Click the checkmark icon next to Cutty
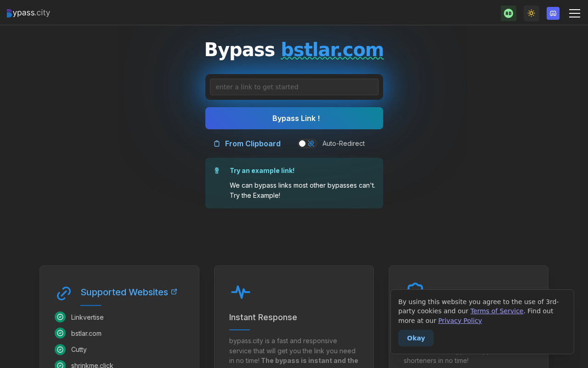Screen dimensions: 588x368 pos(60,349)
